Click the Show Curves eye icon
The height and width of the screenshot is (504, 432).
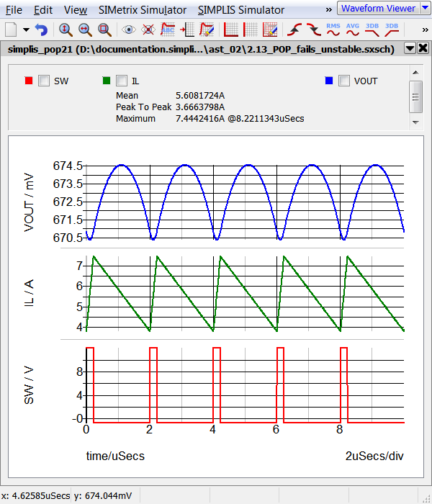click(129, 30)
